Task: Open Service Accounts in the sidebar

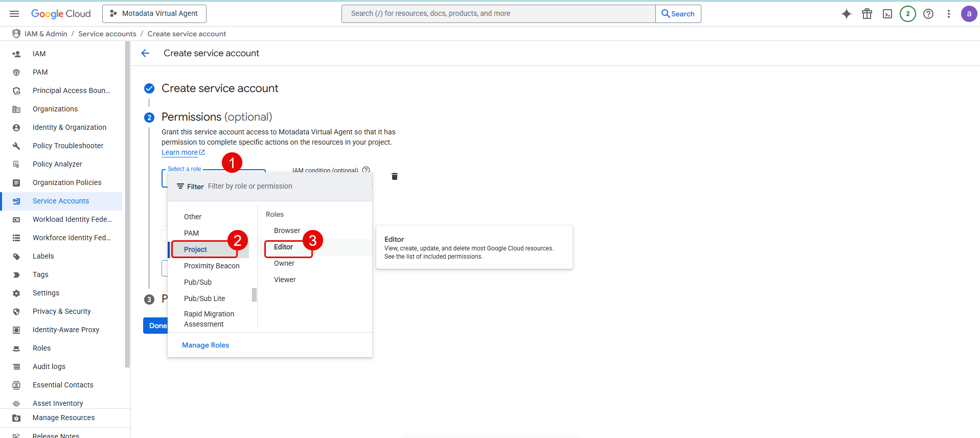Action: (62, 201)
